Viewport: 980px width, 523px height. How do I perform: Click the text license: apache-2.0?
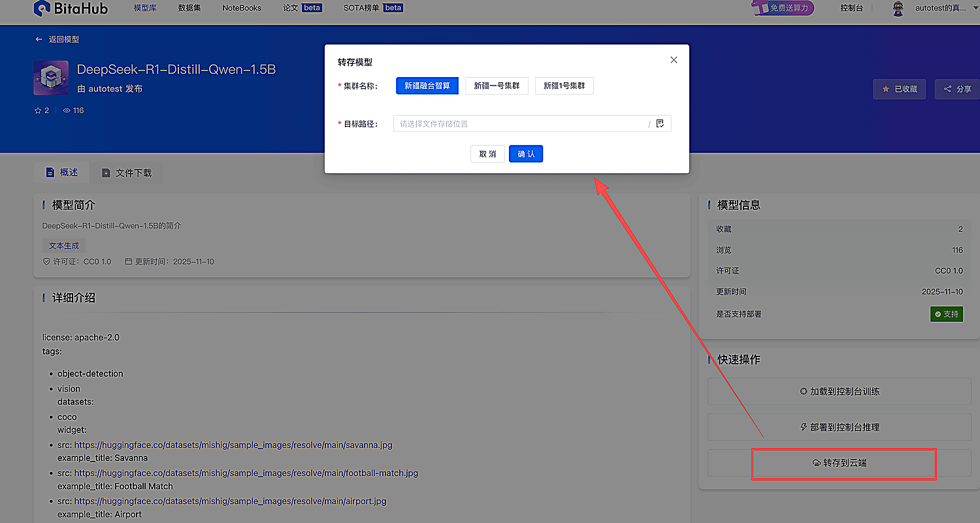pos(81,338)
